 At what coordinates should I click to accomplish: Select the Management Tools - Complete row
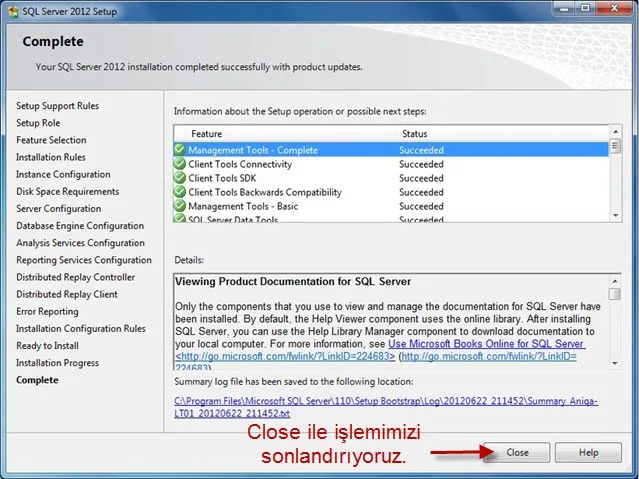tap(391, 150)
